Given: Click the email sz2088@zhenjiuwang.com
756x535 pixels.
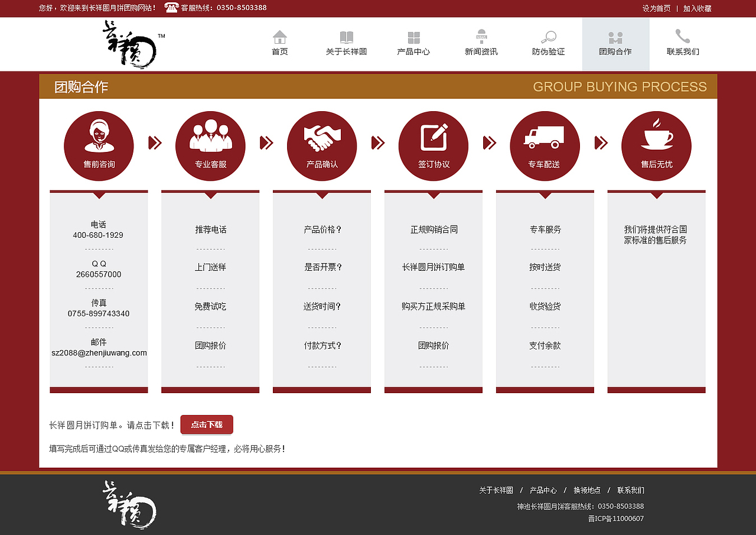Looking at the screenshot, I should point(99,353).
